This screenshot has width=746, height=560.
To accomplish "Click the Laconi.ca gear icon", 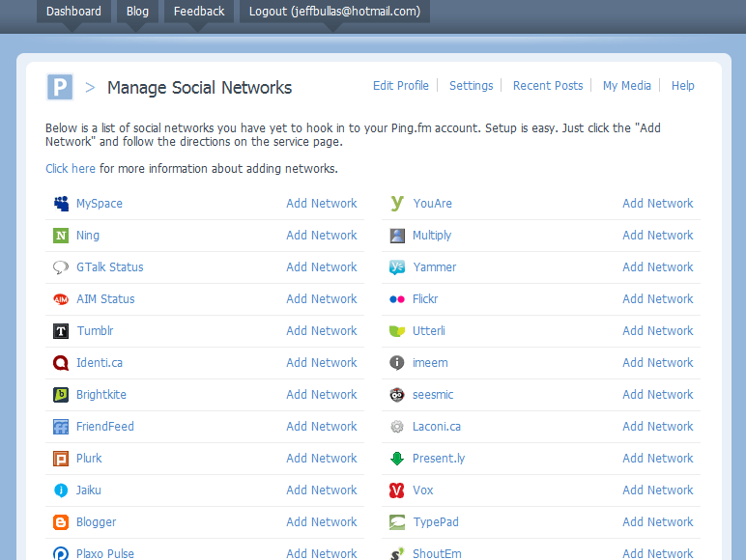I will [x=397, y=427].
